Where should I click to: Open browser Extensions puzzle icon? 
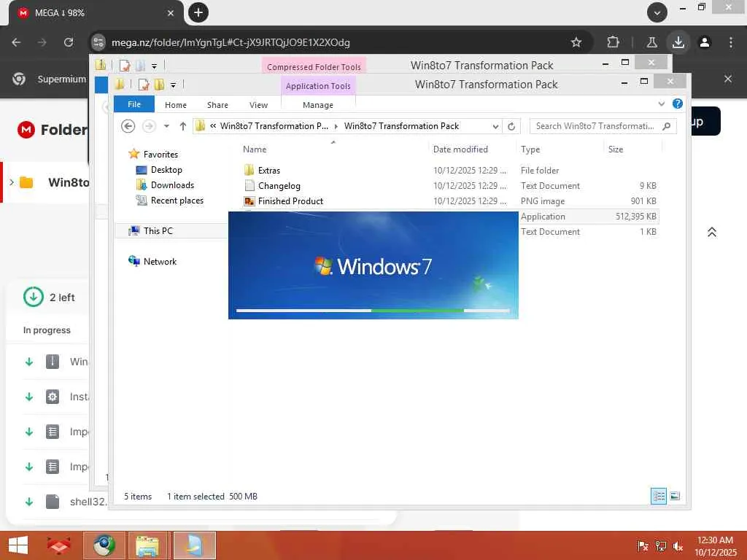(x=613, y=42)
